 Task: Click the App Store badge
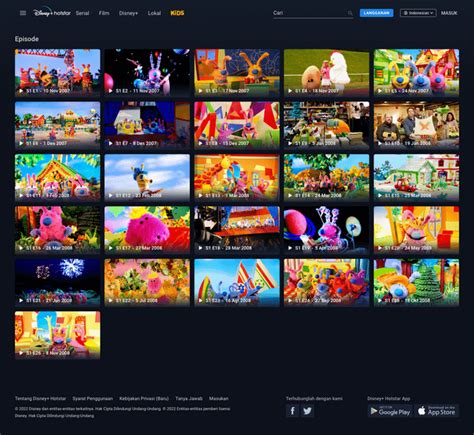[x=437, y=411]
